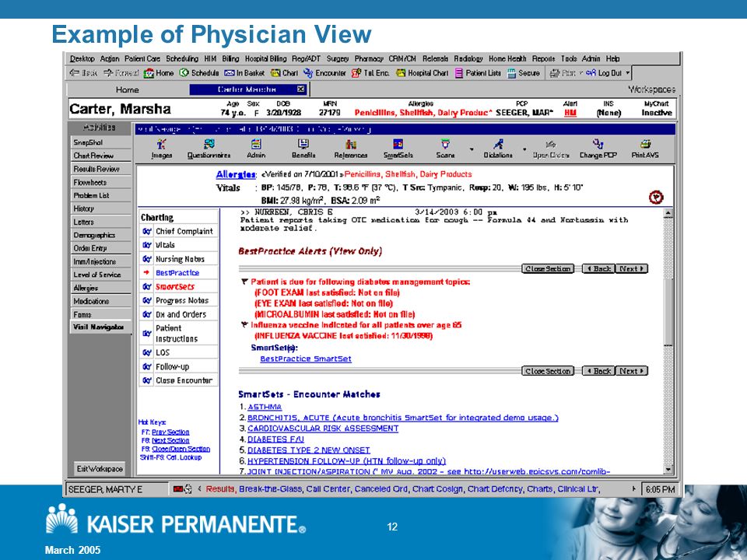Screen dimensions: 747x560
Task: Open the Benefits toolbar icon
Action: click(303, 149)
